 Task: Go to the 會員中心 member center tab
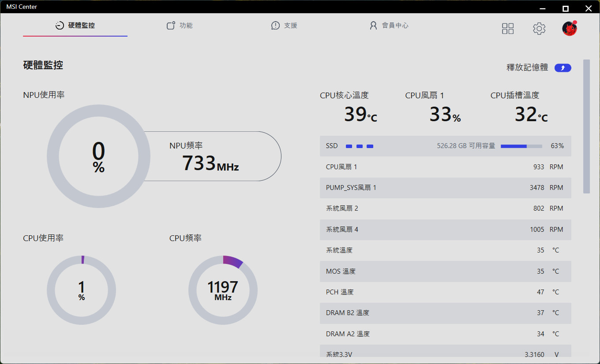click(x=389, y=26)
